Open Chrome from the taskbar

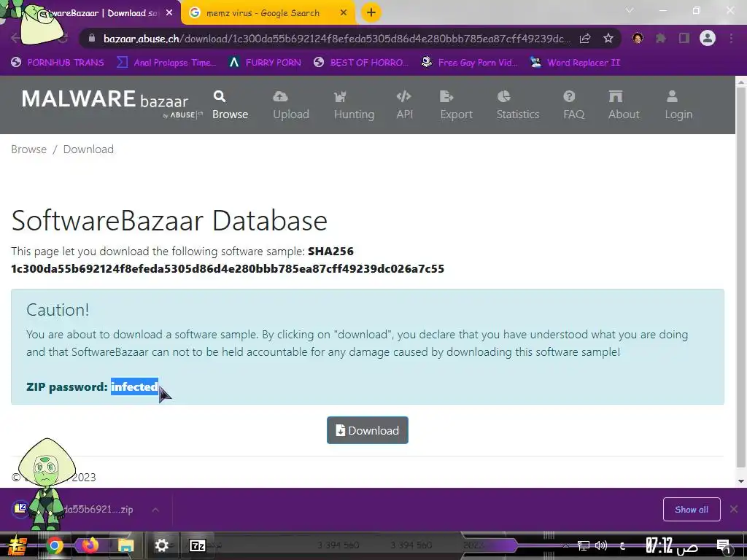55,545
